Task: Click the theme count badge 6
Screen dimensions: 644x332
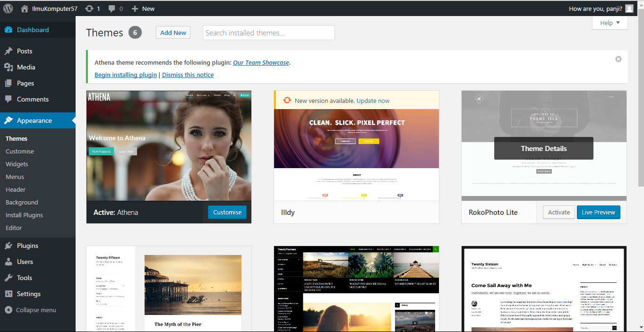Action: click(x=135, y=33)
